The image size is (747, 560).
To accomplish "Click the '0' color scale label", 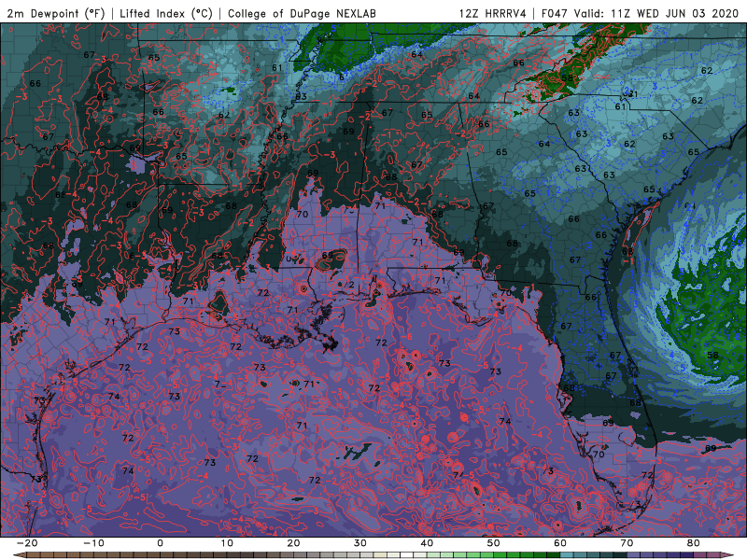I will tap(160, 543).
